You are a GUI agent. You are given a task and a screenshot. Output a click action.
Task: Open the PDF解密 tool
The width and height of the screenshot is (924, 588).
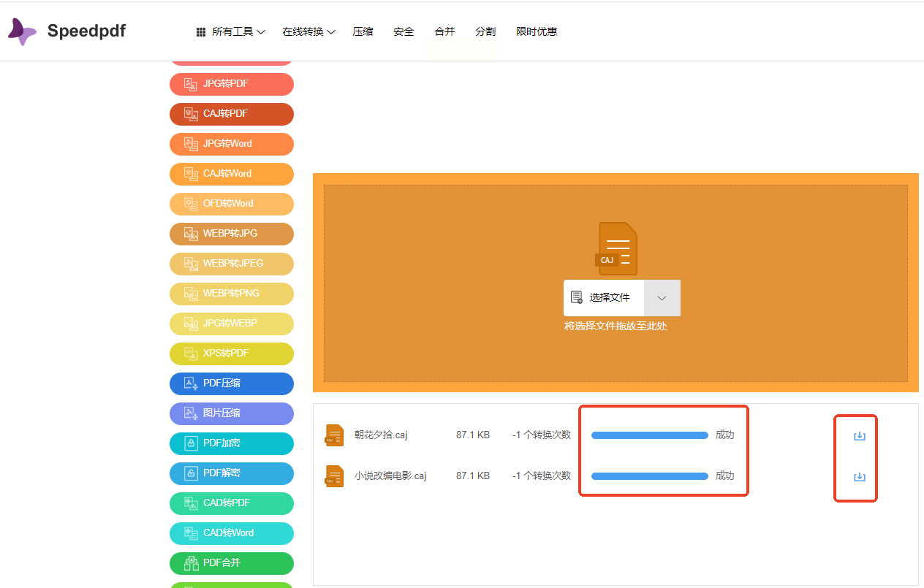231,473
